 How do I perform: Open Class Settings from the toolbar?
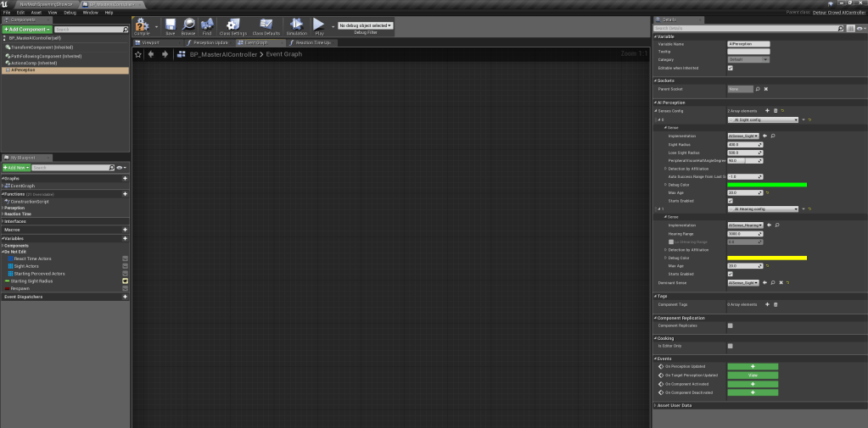point(232,26)
